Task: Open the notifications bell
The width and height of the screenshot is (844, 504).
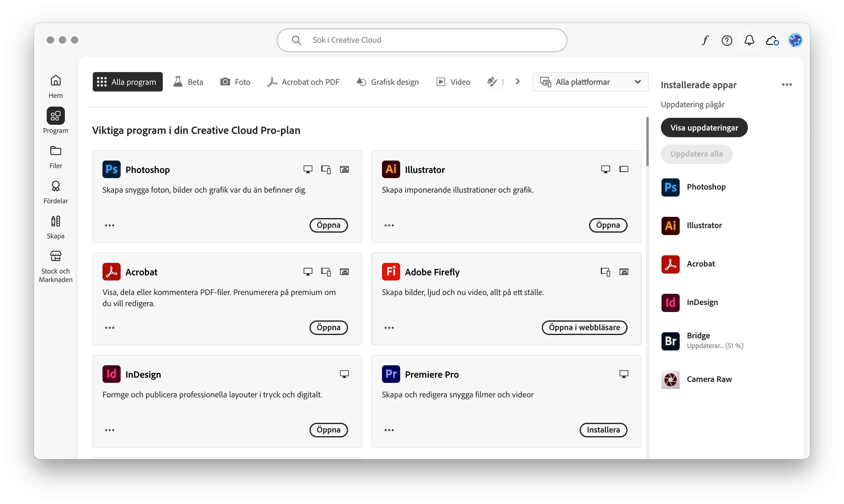Action: pos(749,40)
